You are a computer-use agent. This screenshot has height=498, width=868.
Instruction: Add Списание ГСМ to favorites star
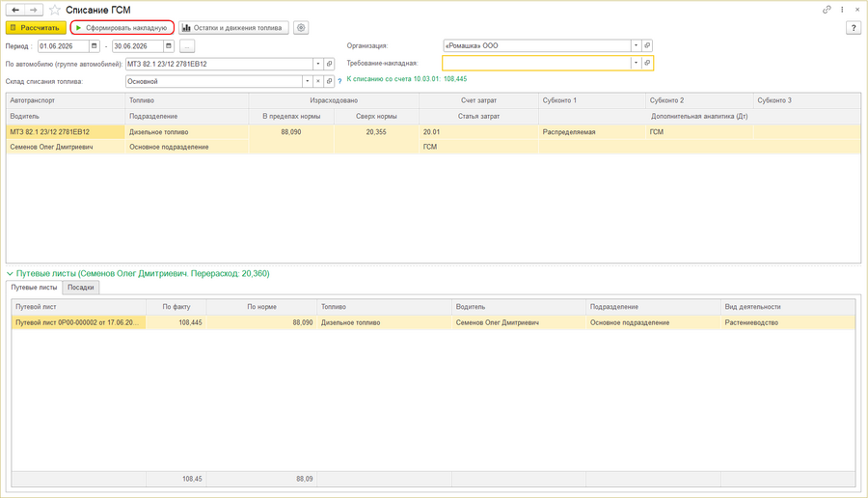55,10
